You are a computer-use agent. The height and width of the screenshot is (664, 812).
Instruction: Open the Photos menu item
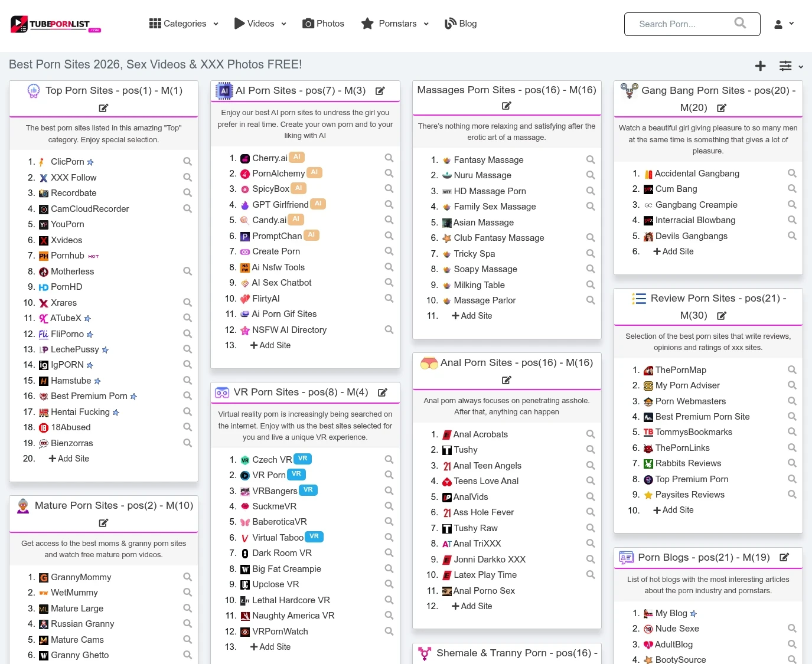coord(324,24)
